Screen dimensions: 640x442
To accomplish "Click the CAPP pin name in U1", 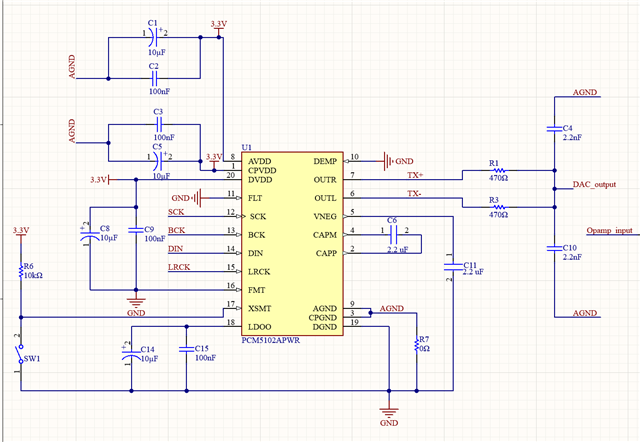I will coord(326,253).
